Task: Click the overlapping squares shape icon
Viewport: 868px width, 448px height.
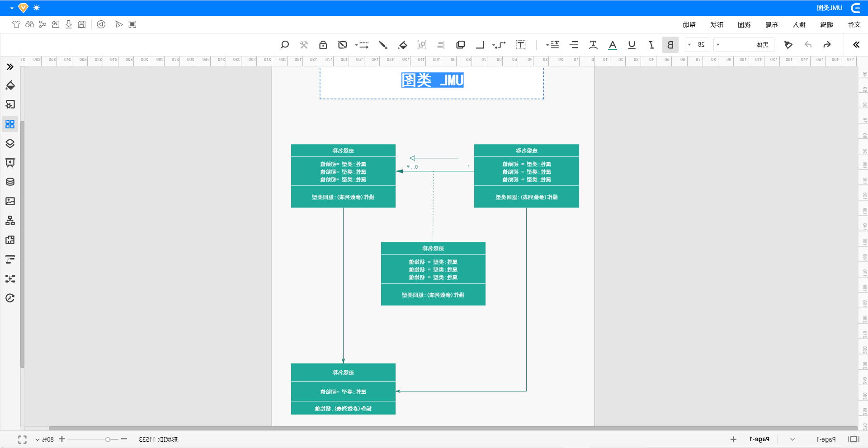Action: [461, 45]
